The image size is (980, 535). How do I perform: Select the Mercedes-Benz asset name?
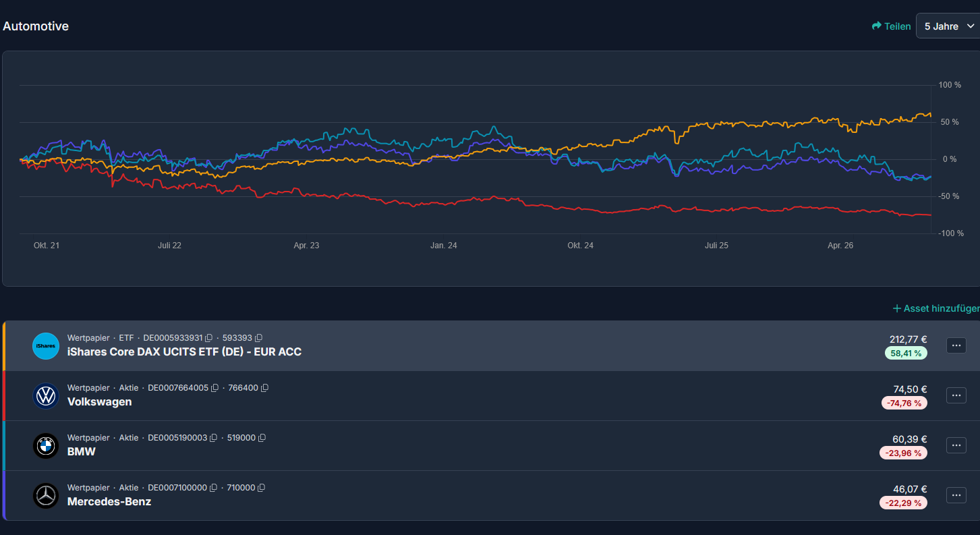point(109,501)
